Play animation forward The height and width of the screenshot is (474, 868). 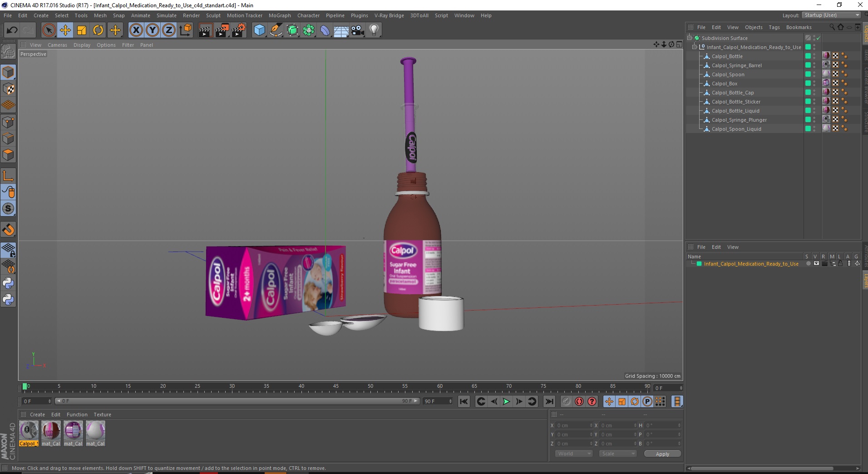click(x=506, y=401)
